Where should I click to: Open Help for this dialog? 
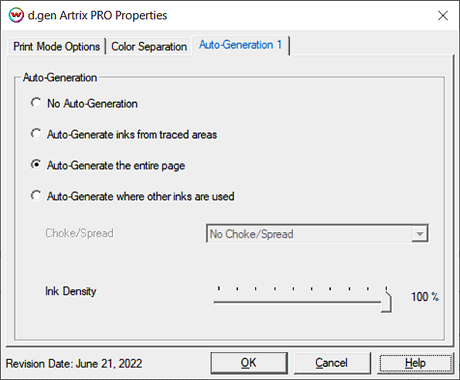click(415, 363)
